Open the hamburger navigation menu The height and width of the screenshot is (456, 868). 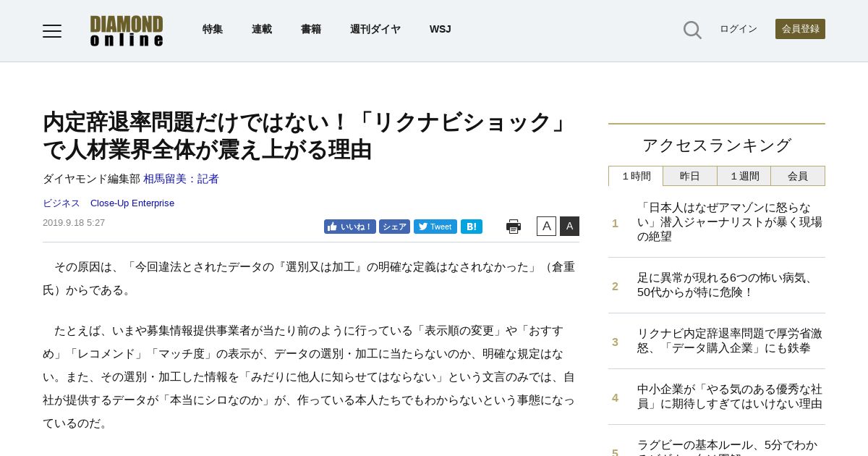pyautogui.click(x=52, y=30)
